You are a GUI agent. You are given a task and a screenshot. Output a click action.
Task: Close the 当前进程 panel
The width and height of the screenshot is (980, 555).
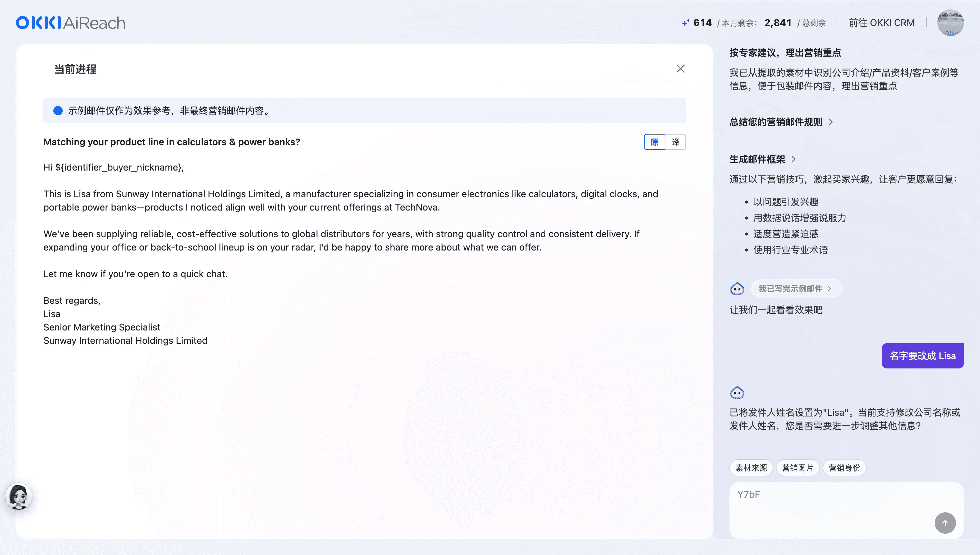680,69
